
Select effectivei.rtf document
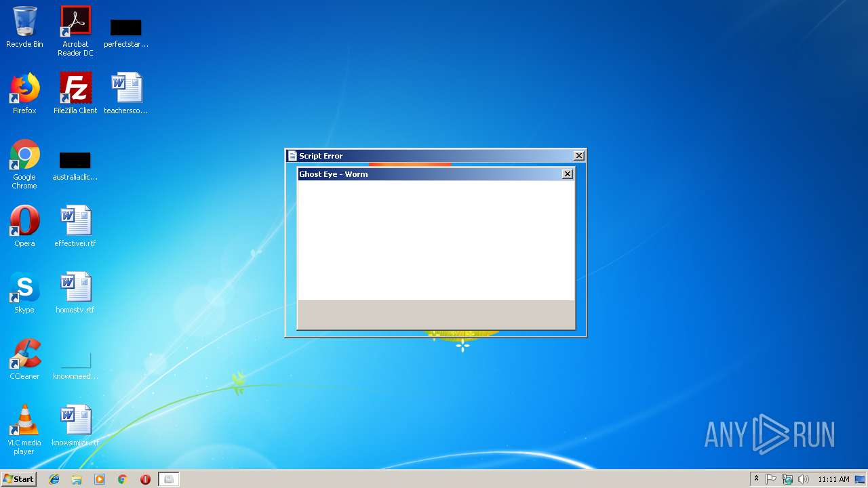pyautogui.click(x=75, y=226)
